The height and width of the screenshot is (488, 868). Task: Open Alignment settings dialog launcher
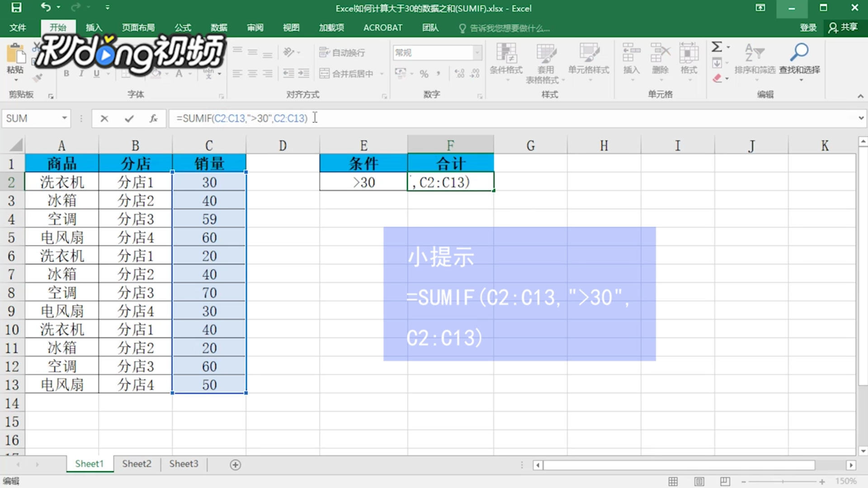click(384, 96)
